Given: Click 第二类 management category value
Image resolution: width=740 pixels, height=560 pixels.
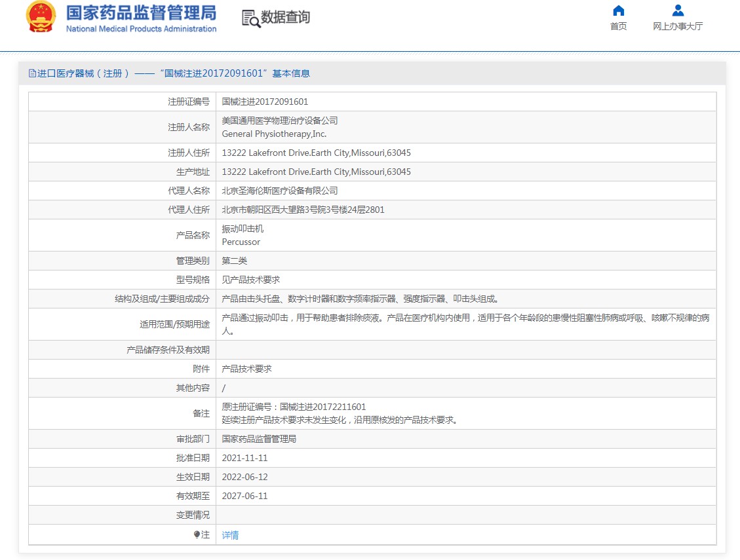Looking at the screenshot, I should coord(235,261).
